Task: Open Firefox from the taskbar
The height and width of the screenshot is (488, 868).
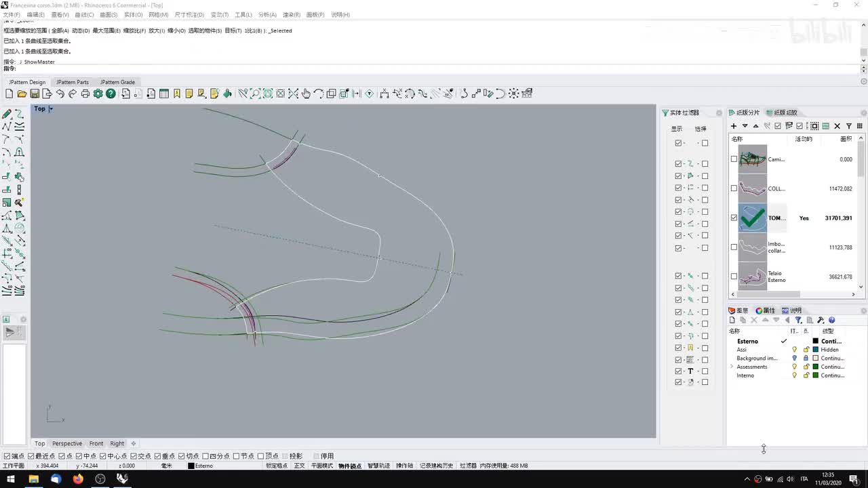Action: click(78, 479)
